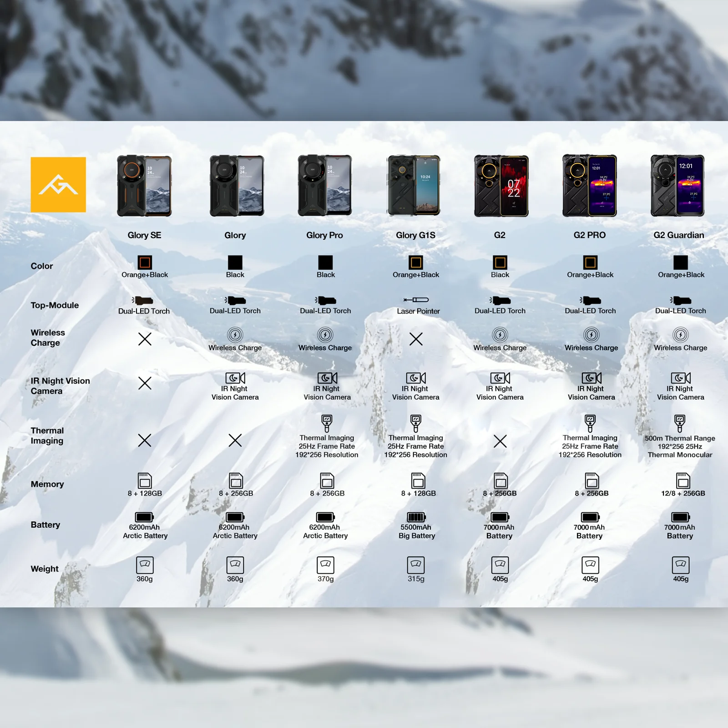
Task: Click the 'Memory' row heading
Action: click(x=47, y=484)
